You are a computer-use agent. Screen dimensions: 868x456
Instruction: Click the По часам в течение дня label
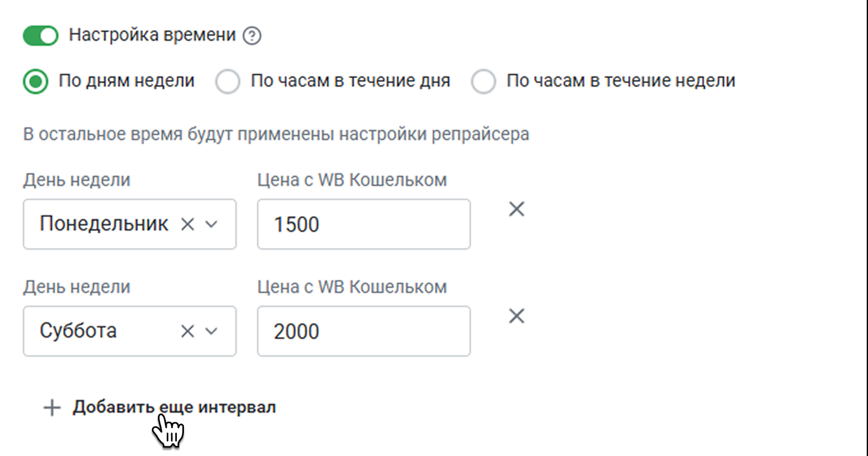[x=351, y=82]
